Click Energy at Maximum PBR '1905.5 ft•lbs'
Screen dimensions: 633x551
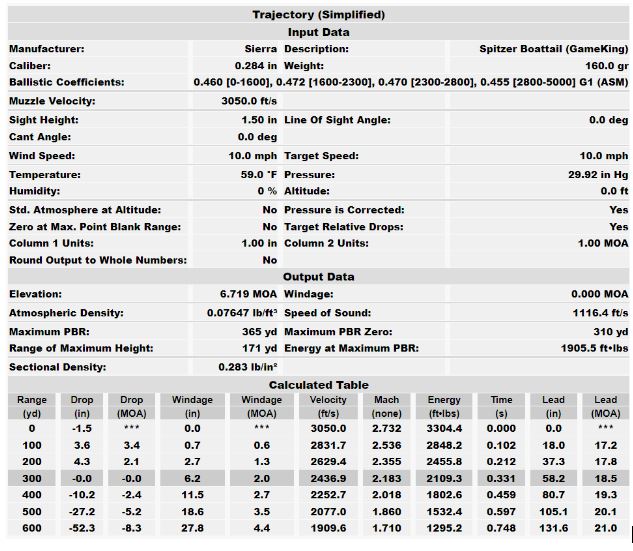click(x=594, y=348)
